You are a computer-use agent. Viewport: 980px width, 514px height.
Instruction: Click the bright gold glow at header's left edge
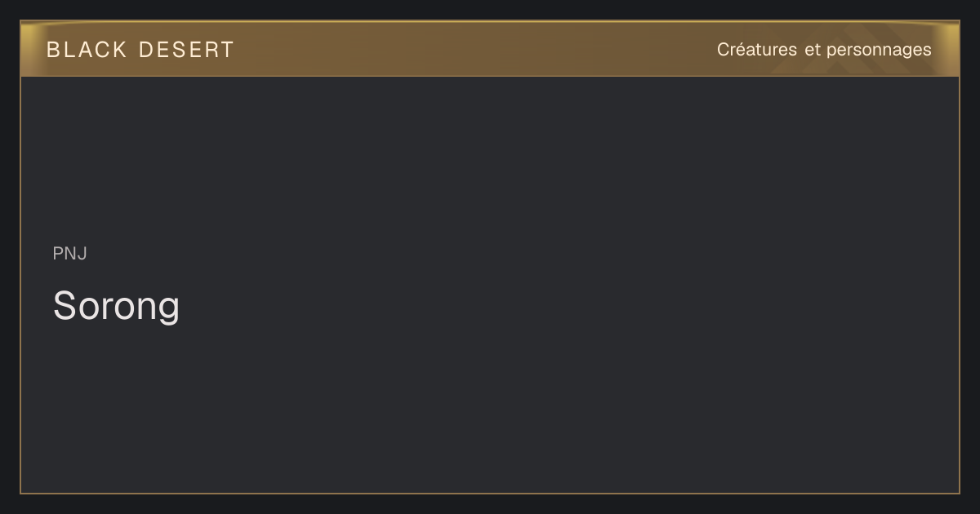[x=29, y=49]
